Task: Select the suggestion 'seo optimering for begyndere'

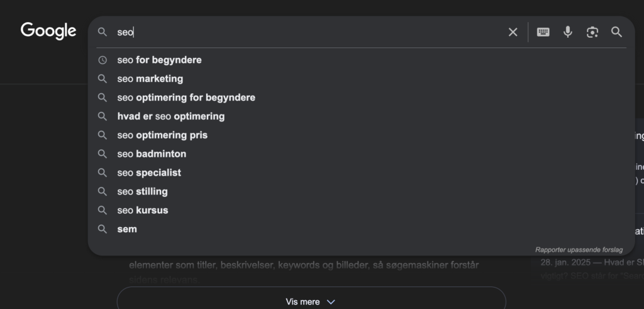Action: point(362,98)
